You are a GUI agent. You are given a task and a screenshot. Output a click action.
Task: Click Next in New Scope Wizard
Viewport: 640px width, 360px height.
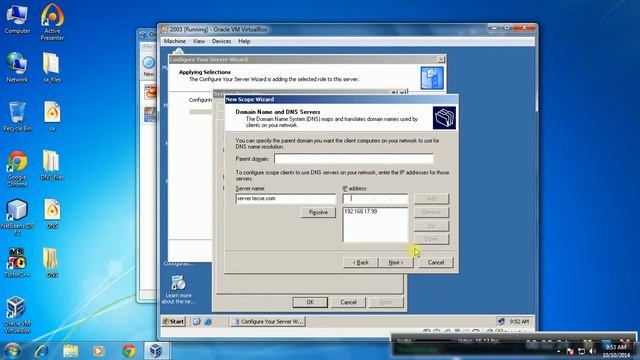point(396,262)
